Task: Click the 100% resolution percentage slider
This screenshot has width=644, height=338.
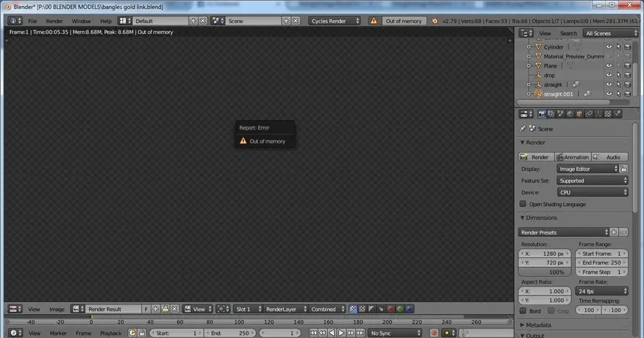Action: 545,272
